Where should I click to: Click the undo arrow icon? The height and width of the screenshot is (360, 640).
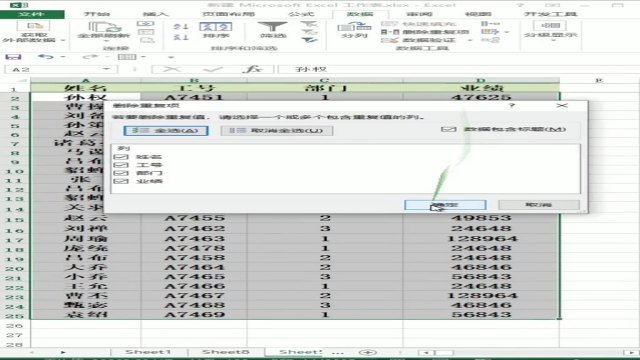[x=46, y=57]
